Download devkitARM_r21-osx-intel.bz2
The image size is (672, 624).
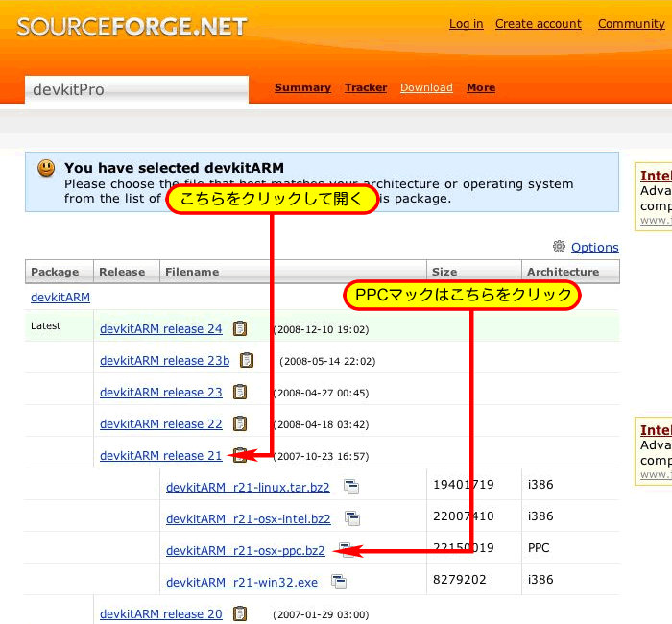tap(248, 519)
